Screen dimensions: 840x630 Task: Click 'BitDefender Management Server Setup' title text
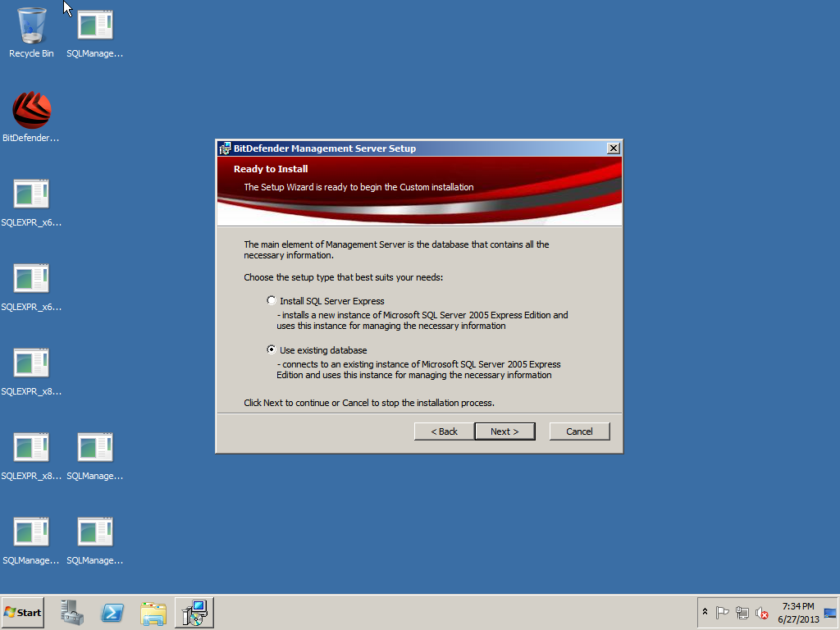coord(325,148)
